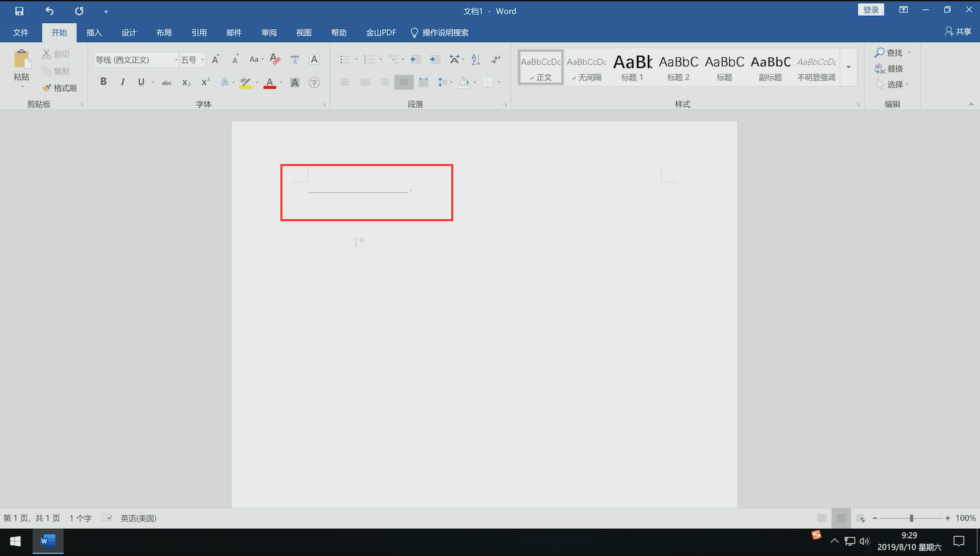The width and height of the screenshot is (980, 556).
Task: Open the font name combo box
Action: 136,60
